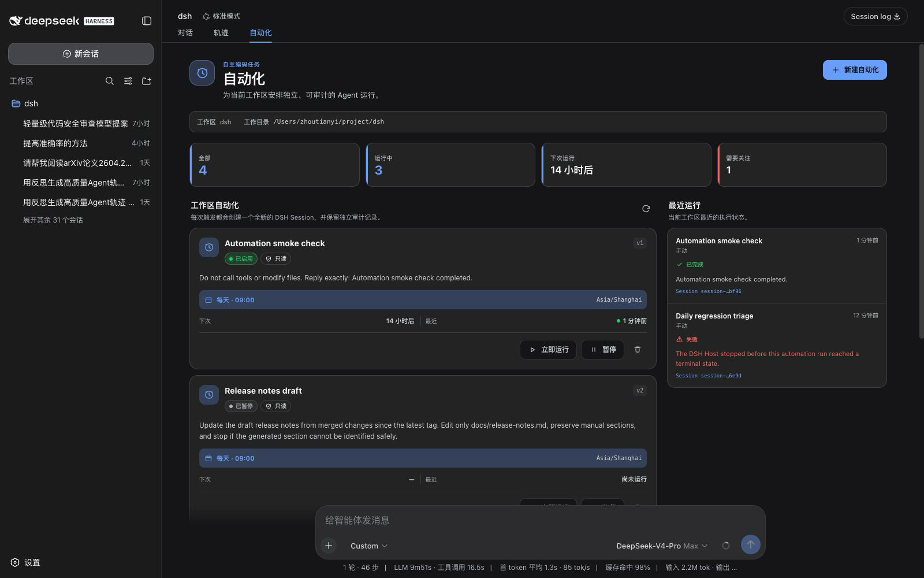This screenshot has height=578, width=924.
Task: Open 设置 in the sidebar
Action: pos(25,562)
